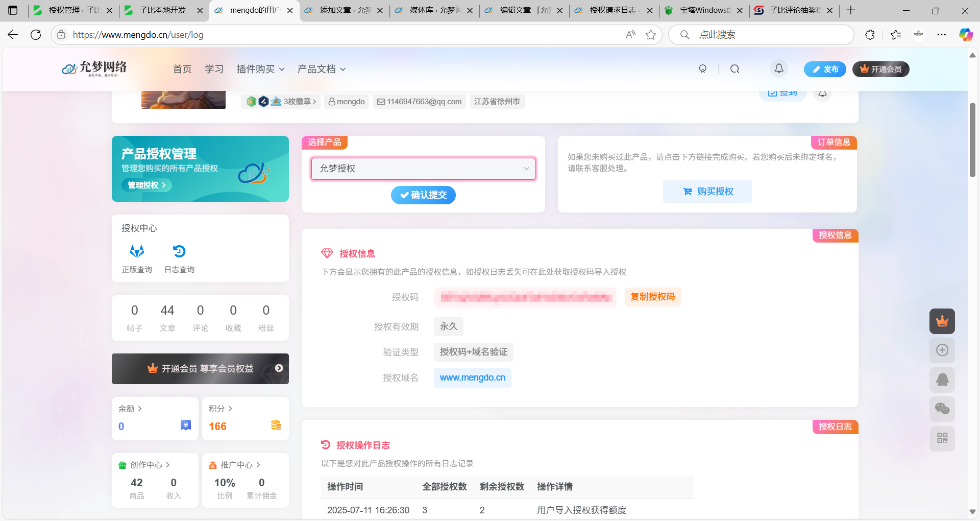The width and height of the screenshot is (980, 521).
Task: Click the user avatar thumbnail
Action: (x=183, y=100)
